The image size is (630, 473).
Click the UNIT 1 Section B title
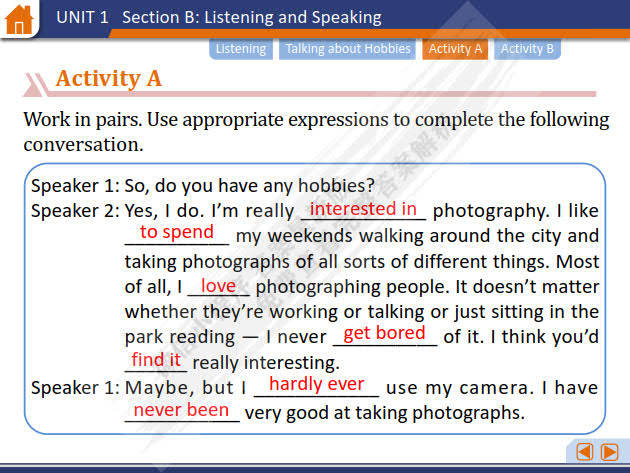[218, 17]
